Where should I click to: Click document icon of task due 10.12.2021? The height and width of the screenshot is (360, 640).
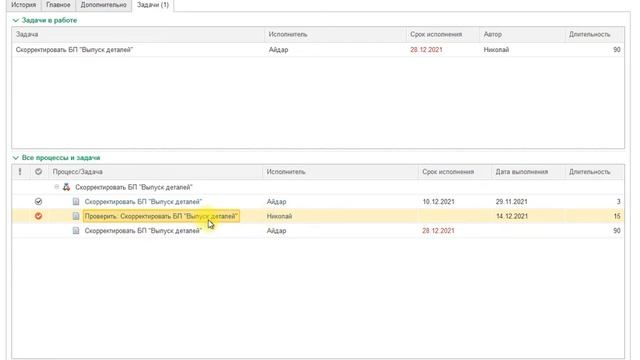76,202
